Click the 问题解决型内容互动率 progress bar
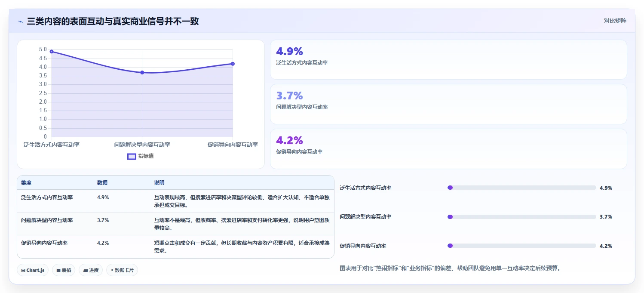 click(522, 217)
